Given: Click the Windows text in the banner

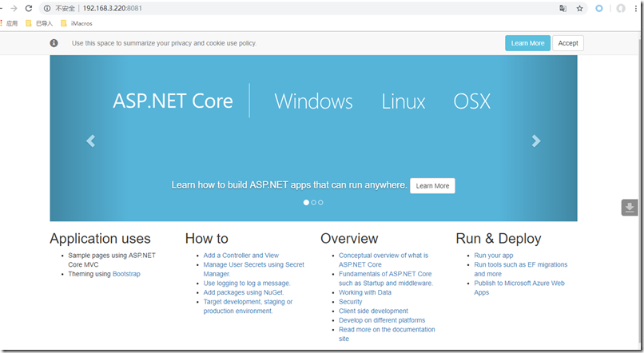Looking at the screenshot, I should click(313, 101).
